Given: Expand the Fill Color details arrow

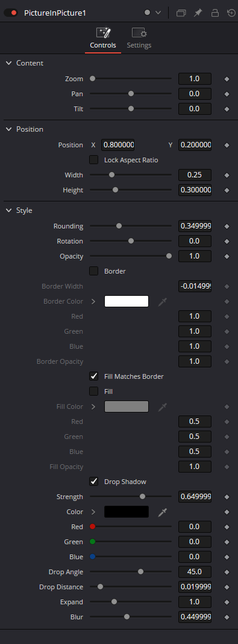Looking at the screenshot, I should 93,406.
